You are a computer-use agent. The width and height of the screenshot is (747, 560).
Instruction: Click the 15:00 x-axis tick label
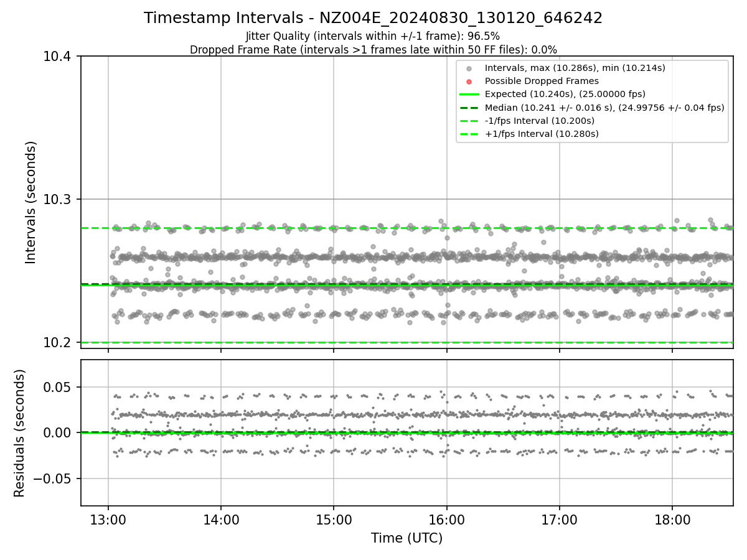point(334,519)
